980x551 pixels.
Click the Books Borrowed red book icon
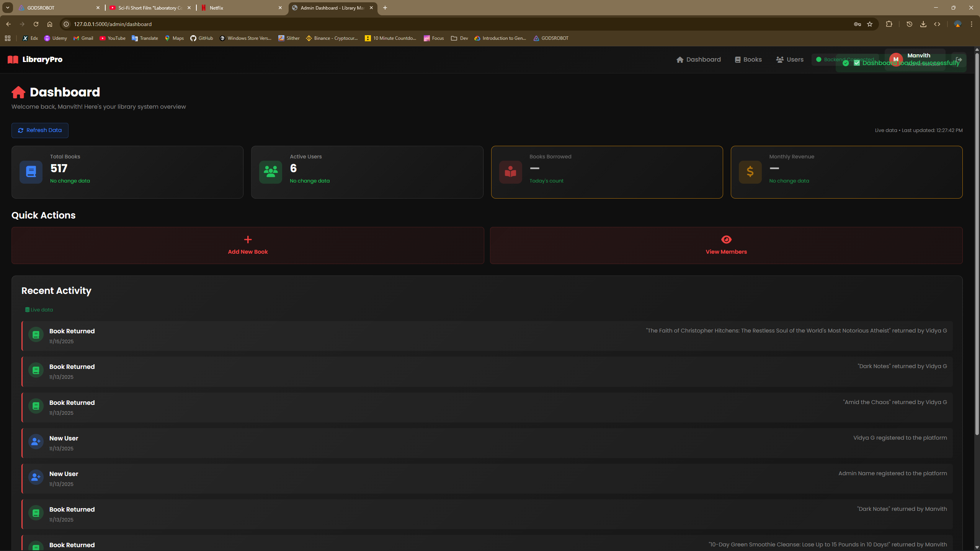pyautogui.click(x=510, y=172)
